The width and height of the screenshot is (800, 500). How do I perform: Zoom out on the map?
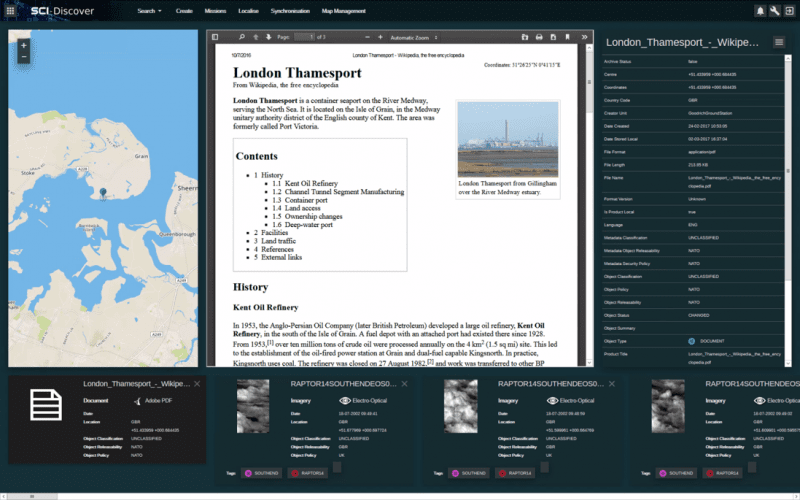[x=23, y=57]
